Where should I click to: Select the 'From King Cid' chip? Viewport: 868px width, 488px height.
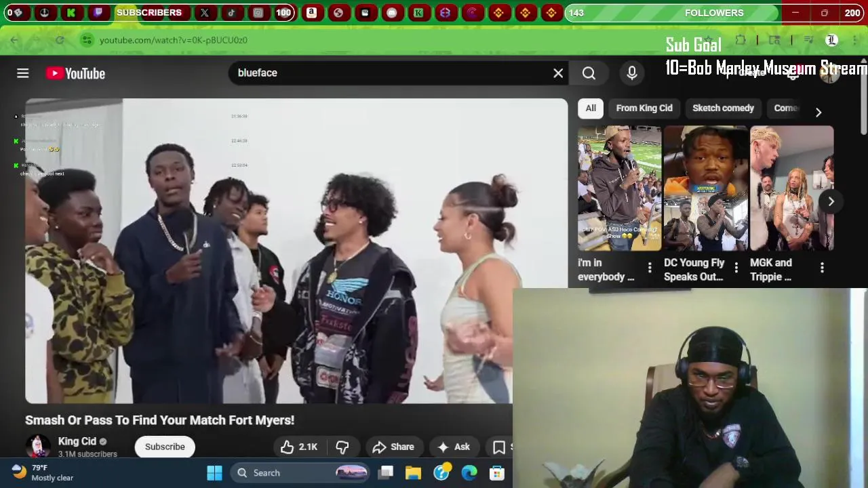coord(644,108)
